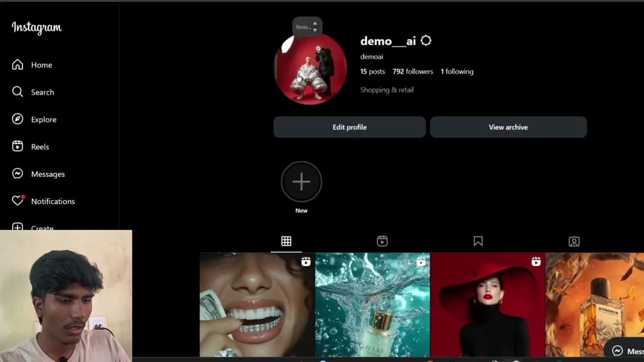The image size is (644, 362).
Task: Open the floating Messages chat button
Action: 624,351
